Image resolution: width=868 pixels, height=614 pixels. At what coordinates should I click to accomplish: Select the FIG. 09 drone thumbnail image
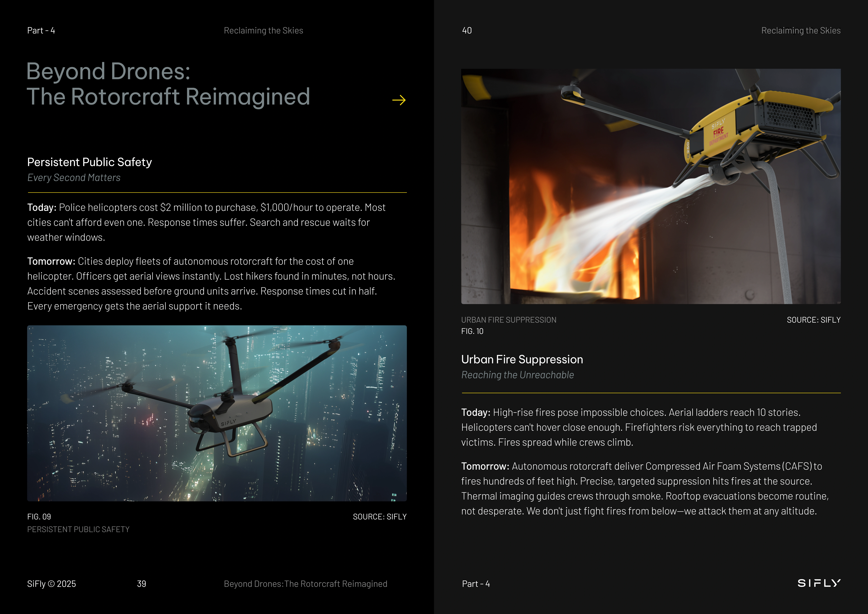(x=217, y=412)
